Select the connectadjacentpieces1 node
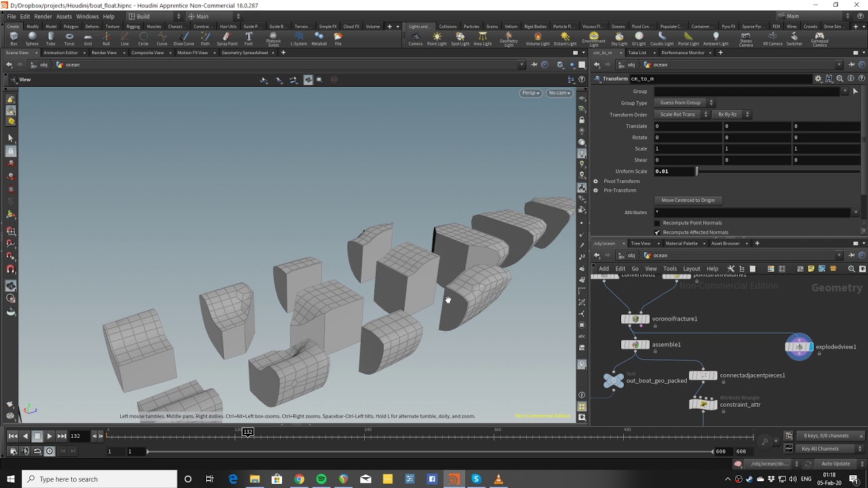The width and height of the screenshot is (868, 488). point(703,375)
